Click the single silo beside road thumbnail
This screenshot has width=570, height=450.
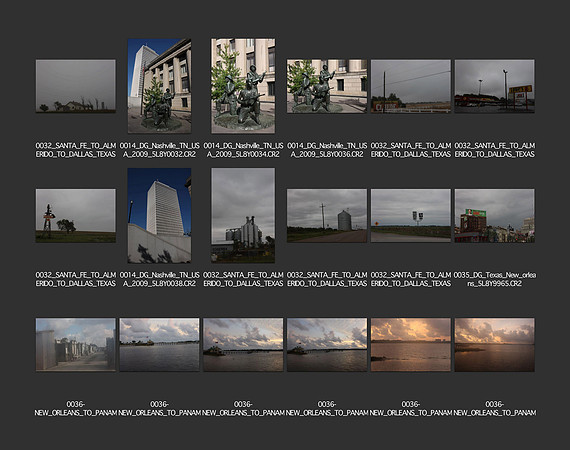pyautogui.click(x=327, y=216)
